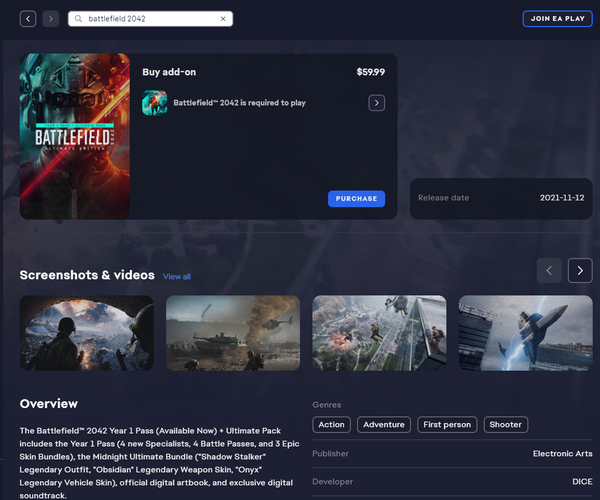This screenshot has height=500, width=600.
Task: Select the First person genre tag
Action: (x=446, y=424)
